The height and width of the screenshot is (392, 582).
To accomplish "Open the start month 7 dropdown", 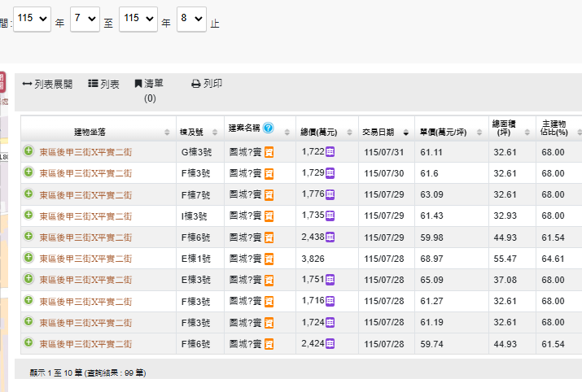I will pyautogui.click(x=85, y=19).
